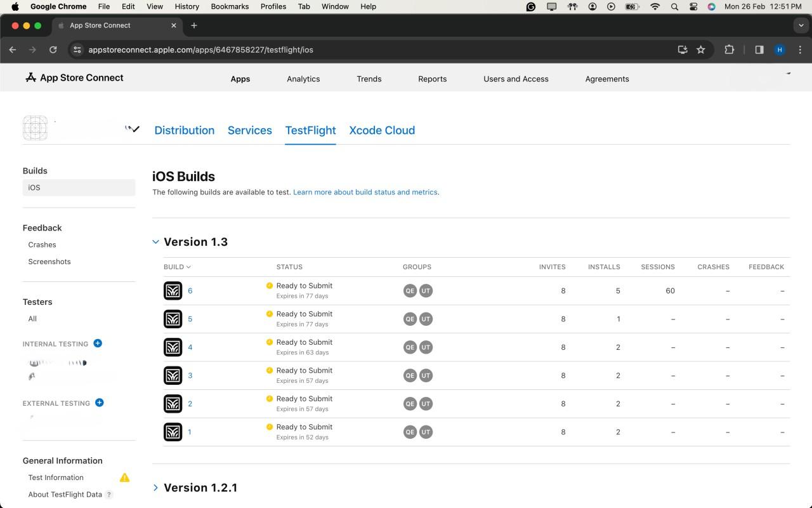Open Chrome three-dot menu
Image resolution: width=812 pixels, height=508 pixels.
click(801, 50)
